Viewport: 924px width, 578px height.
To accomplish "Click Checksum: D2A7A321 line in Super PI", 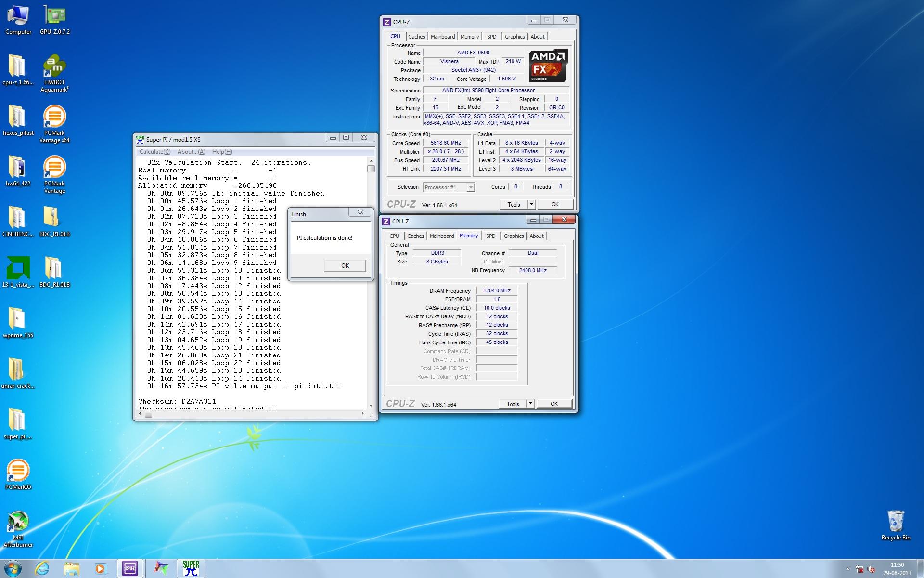I will (x=177, y=401).
